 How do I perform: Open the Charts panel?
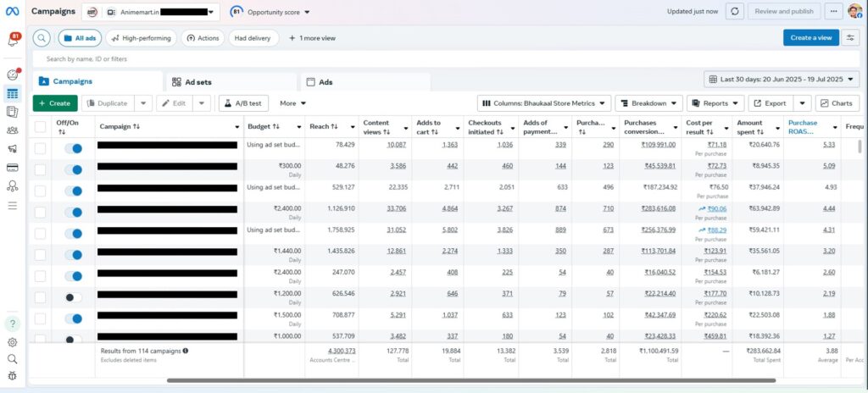837,103
